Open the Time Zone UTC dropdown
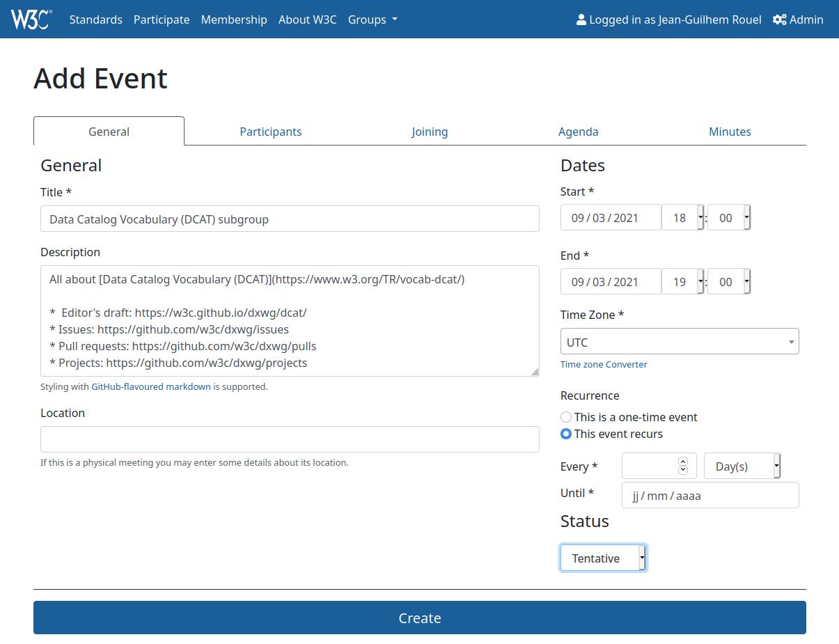 click(x=679, y=342)
